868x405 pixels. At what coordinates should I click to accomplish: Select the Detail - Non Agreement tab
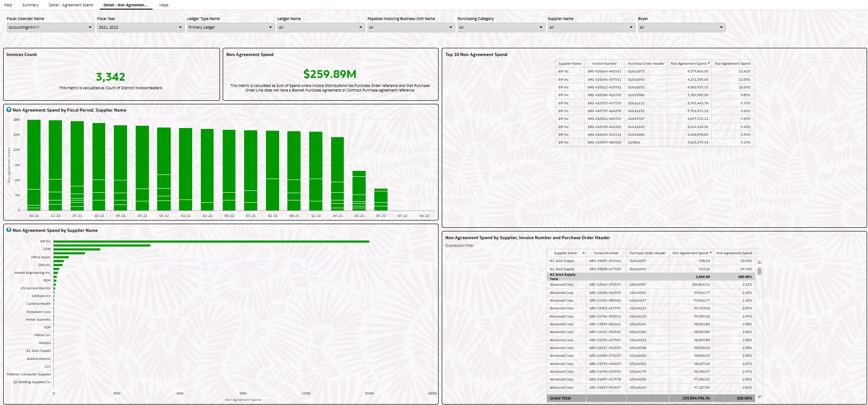125,5
